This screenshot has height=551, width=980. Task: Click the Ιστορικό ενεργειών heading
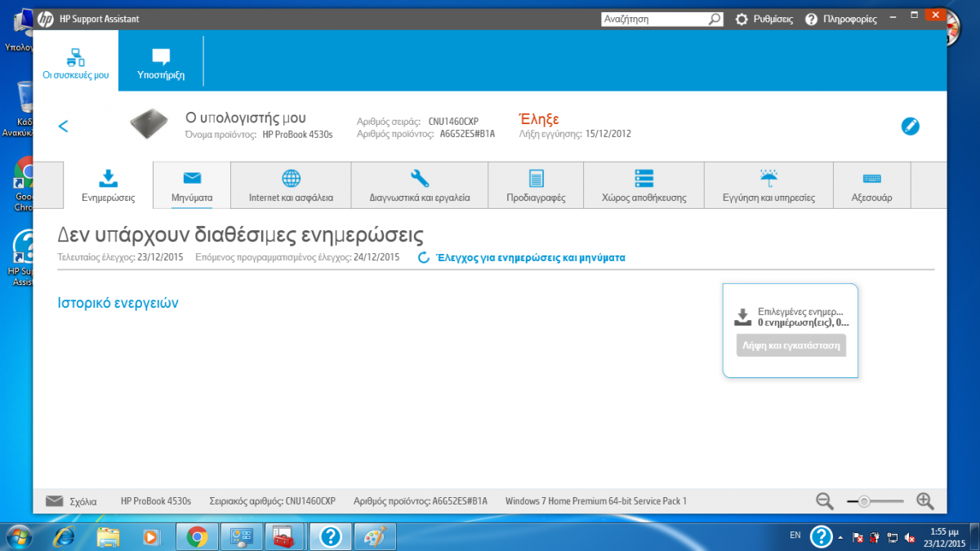click(118, 303)
